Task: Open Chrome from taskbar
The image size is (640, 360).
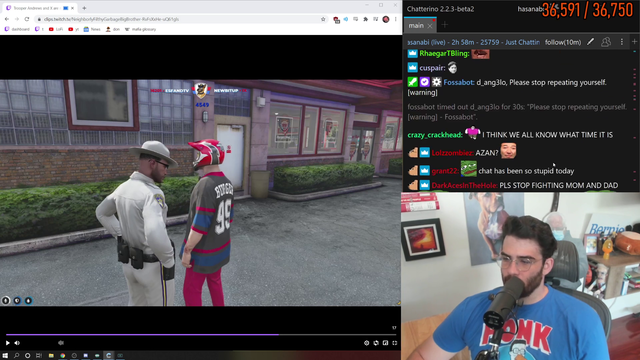Action: pos(62,356)
